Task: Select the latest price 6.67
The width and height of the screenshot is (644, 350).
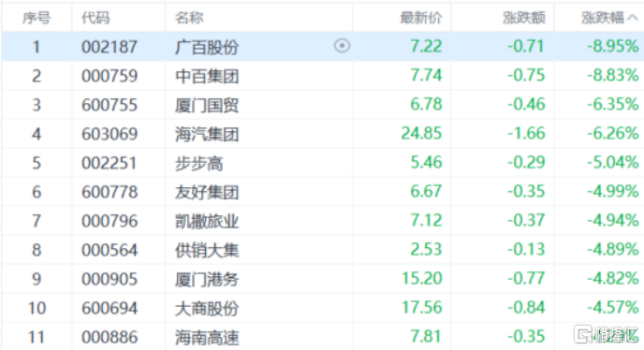Action: [x=426, y=191]
